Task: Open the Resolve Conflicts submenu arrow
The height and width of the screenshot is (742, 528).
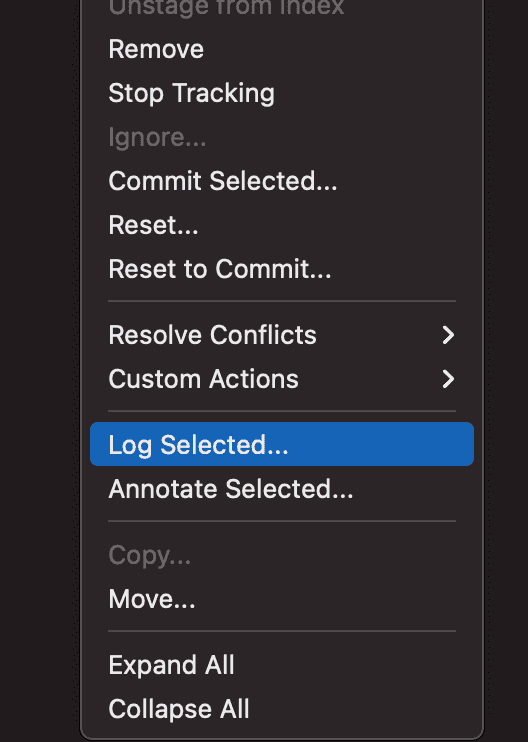Action: (x=448, y=335)
